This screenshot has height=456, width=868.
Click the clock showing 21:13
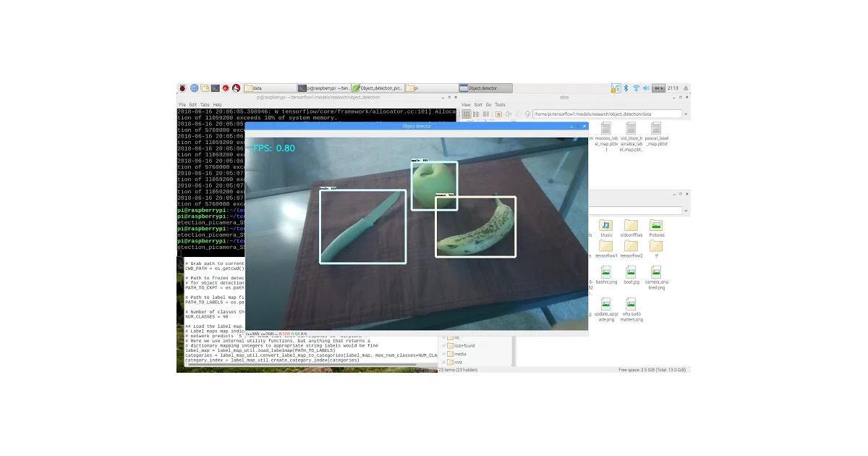(x=673, y=88)
